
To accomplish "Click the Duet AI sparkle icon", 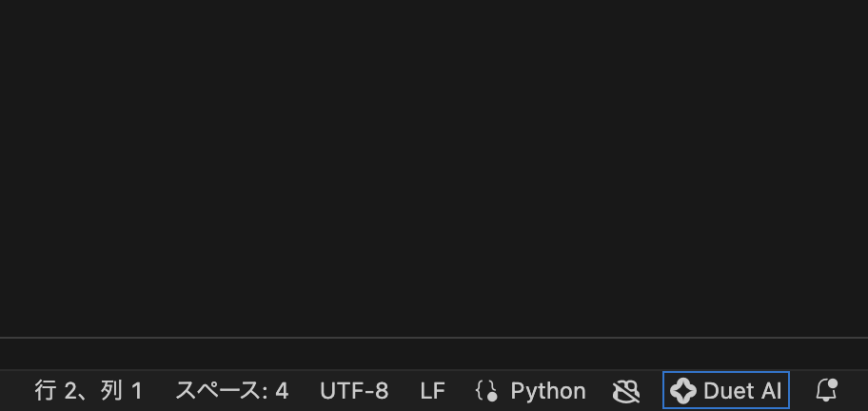I will 683,391.
